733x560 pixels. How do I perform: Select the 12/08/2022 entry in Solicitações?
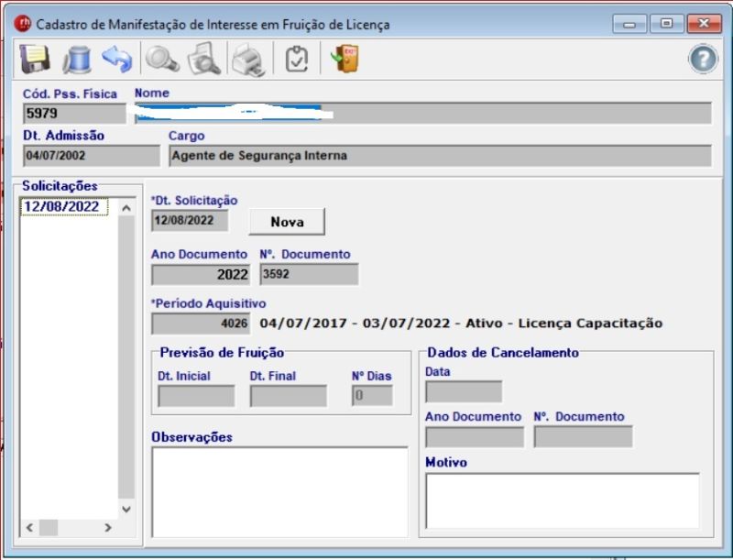pos(64,207)
